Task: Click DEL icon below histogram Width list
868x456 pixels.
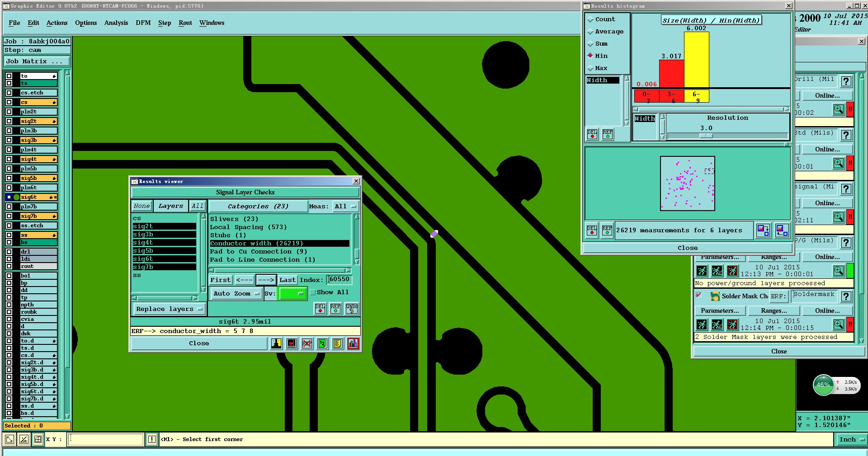Action: pos(592,134)
